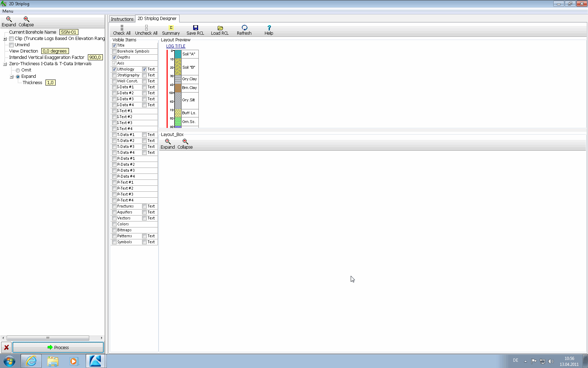Show hidden tray icons arrow
This screenshot has width=588, height=368.
point(525,361)
